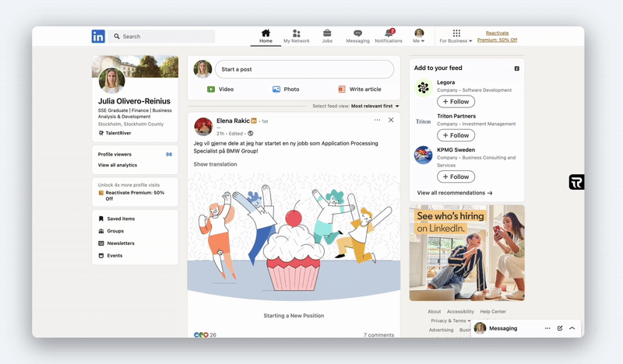Open the Legora company logo
Viewport: 623px width, 364px height.
click(x=423, y=88)
